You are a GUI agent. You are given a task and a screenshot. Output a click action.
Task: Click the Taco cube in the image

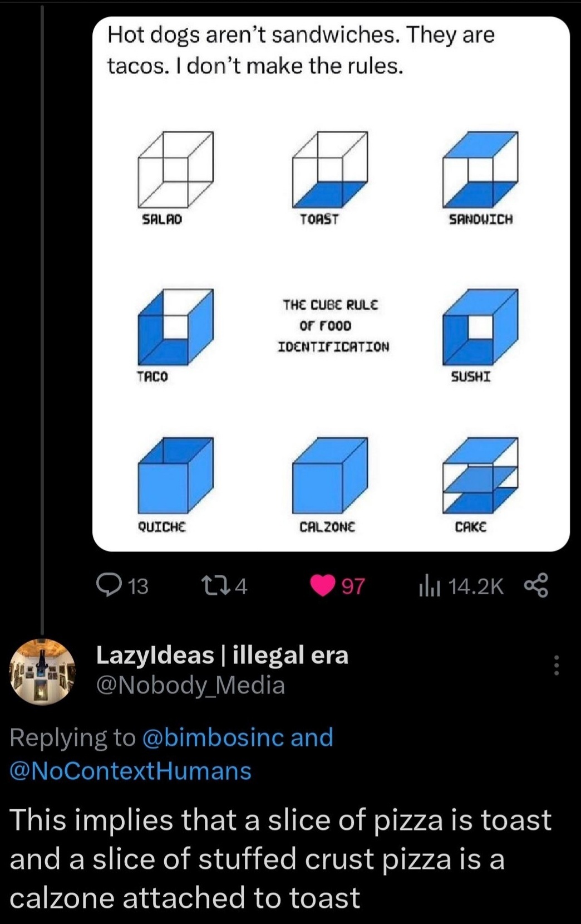(175, 327)
